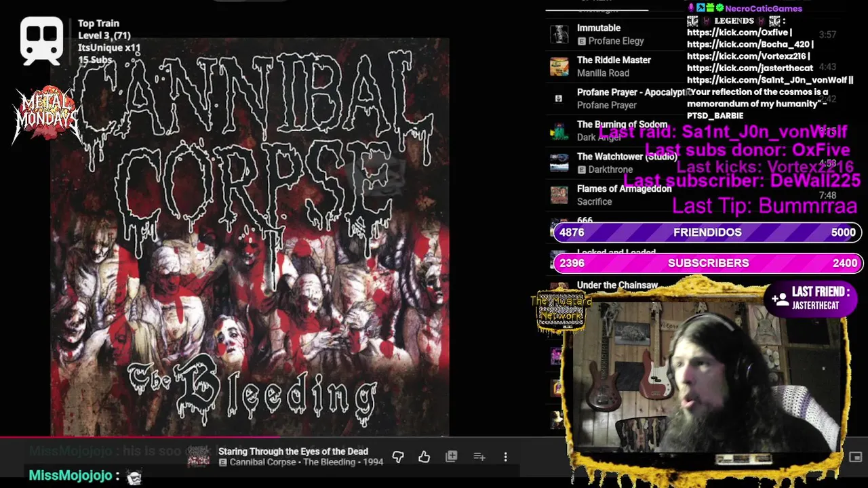Click The Watchtower track thumbnail

click(x=559, y=163)
